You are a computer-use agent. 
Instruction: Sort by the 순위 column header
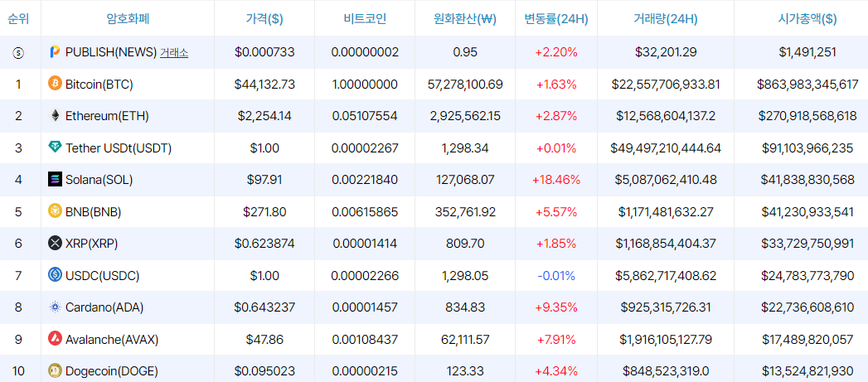(18, 18)
